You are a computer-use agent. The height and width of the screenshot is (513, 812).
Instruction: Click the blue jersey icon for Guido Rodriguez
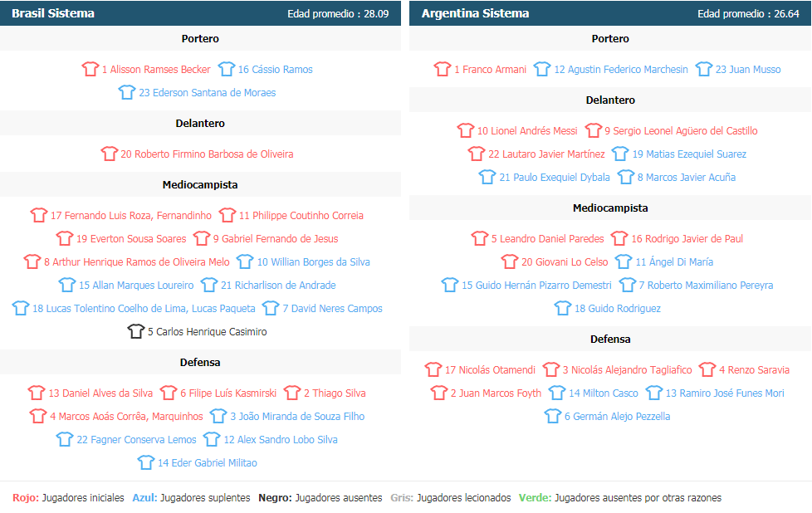pos(563,309)
